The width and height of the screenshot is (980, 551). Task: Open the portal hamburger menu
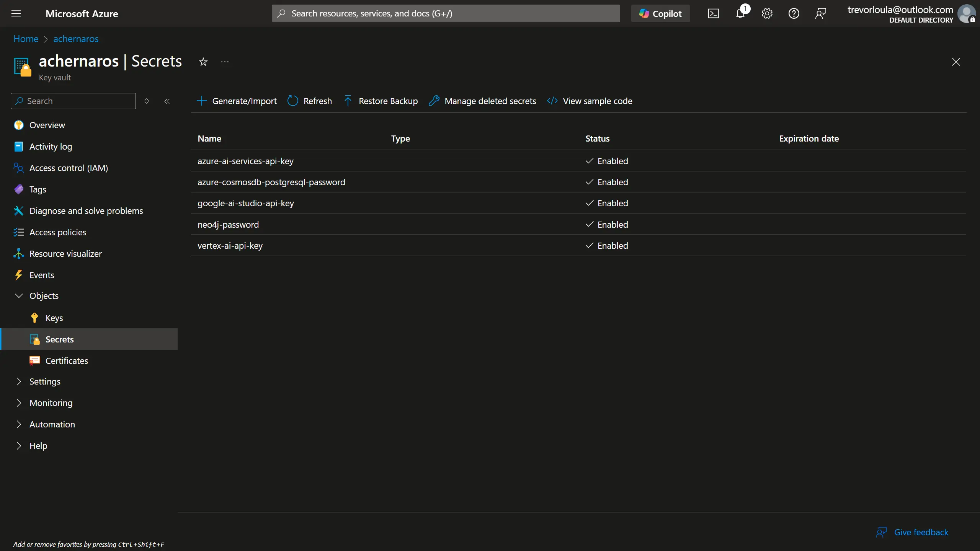click(x=16, y=14)
